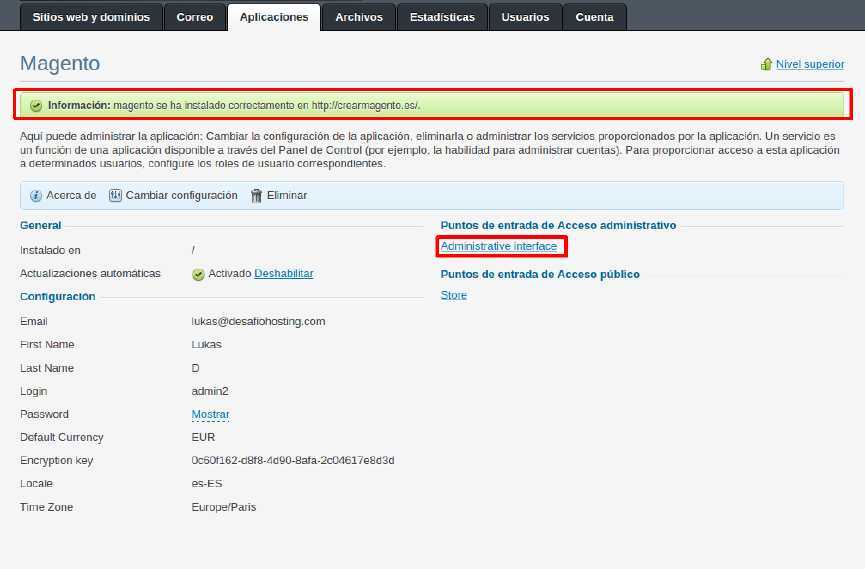Click the Default Currency value EUR
Viewport: 865px width, 569px height.
[203, 437]
